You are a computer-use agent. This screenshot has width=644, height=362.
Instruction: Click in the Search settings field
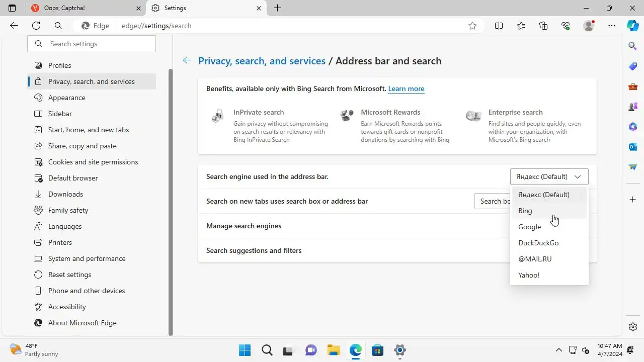point(92,44)
